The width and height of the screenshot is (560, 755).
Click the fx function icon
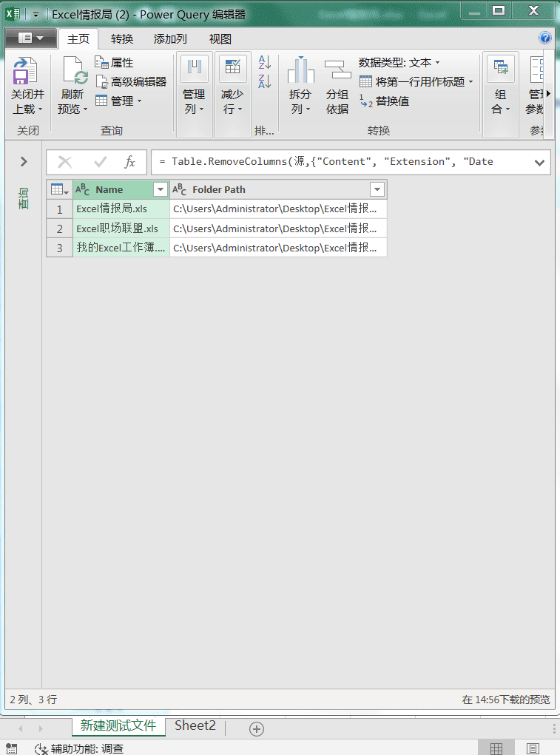(129, 162)
